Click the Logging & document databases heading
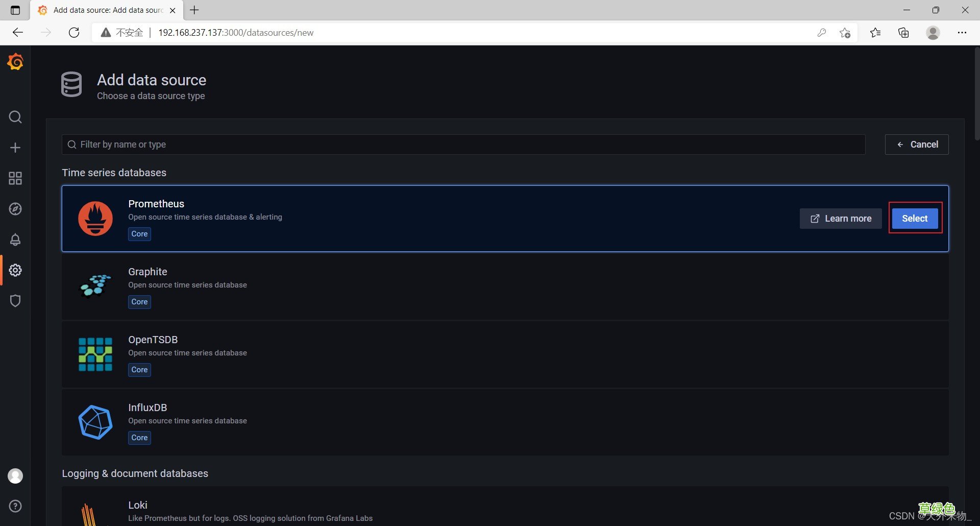This screenshot has height=526, width=980. (x=135, y=473)
